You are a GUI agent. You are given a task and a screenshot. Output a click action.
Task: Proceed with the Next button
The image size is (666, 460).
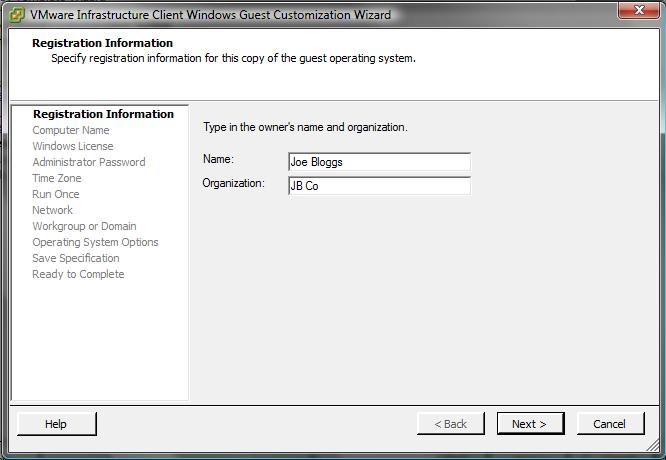click(529, 424)
